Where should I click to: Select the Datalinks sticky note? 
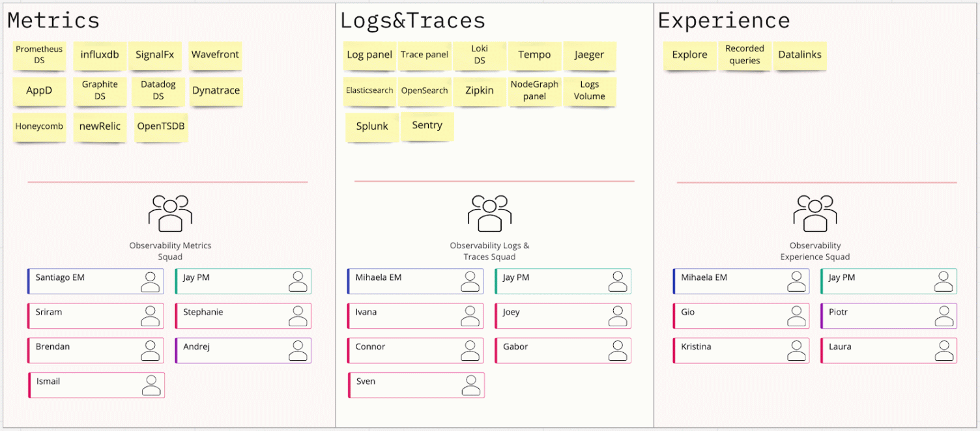(x=800, y=55)
